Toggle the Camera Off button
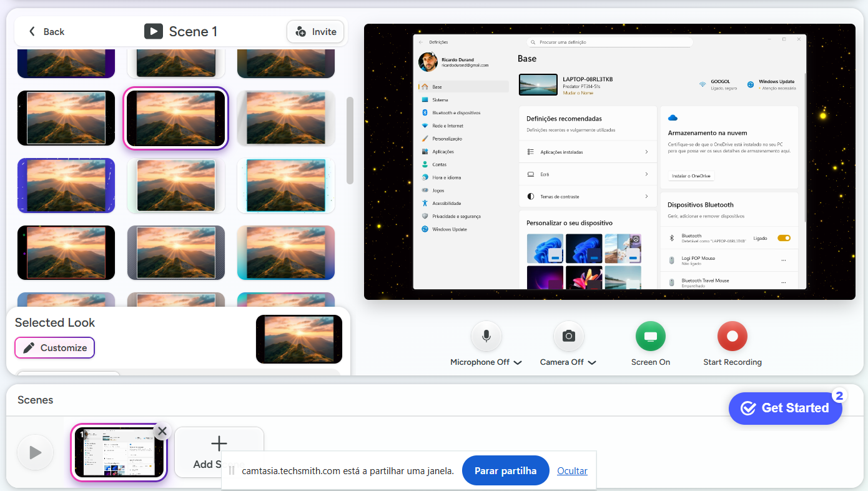Image resolution: width=868 pixels, height=491 pixels. point(568,337)
